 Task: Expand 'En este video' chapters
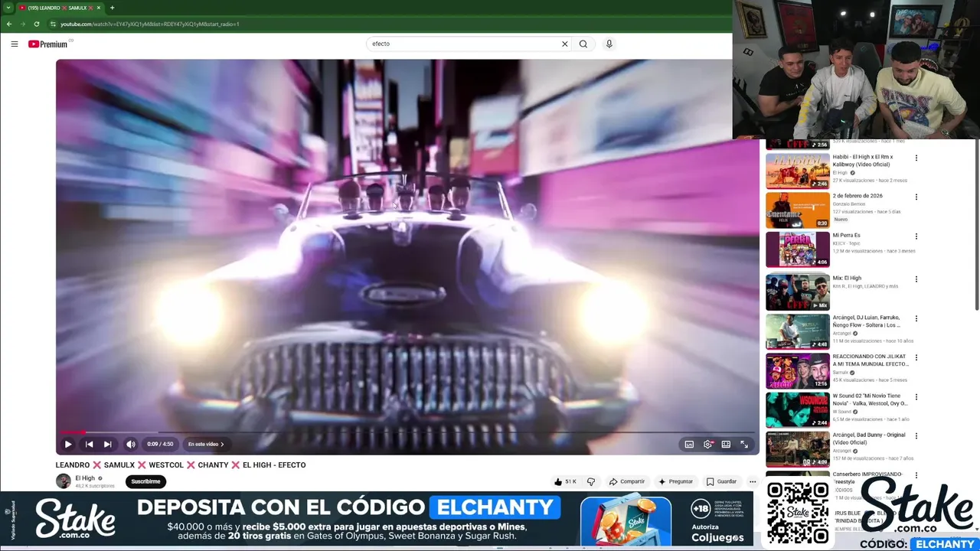tap(206, 444)
